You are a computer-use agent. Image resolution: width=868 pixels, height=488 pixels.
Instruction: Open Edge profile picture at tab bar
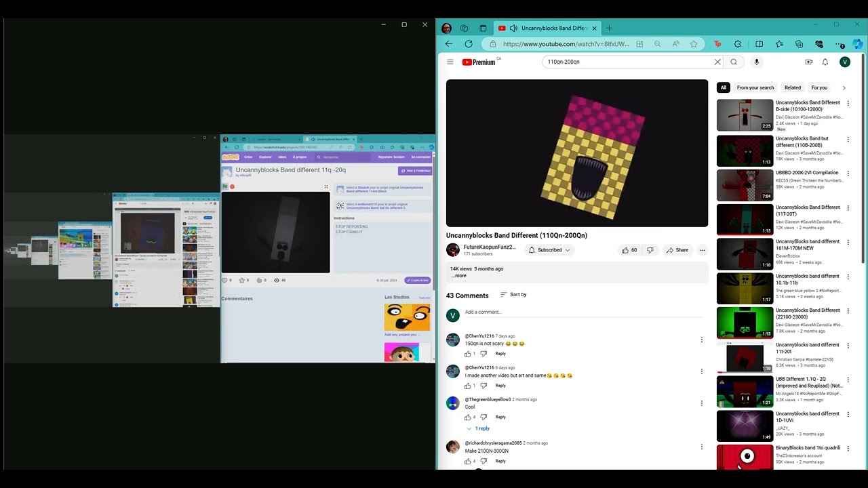point(446,28)
